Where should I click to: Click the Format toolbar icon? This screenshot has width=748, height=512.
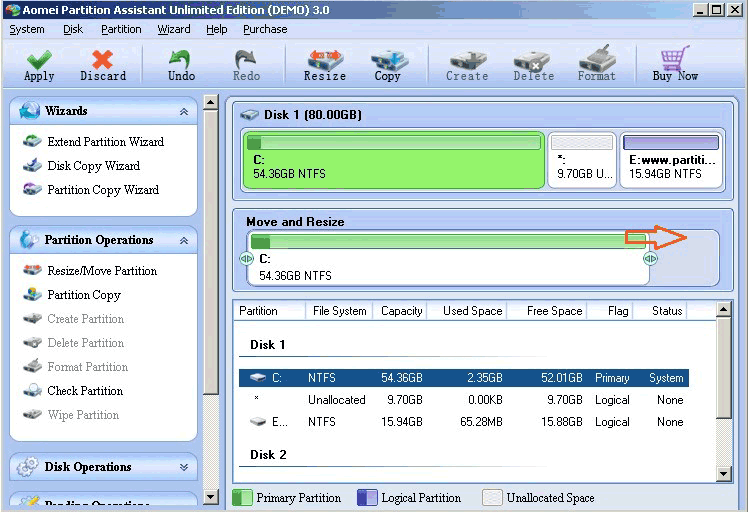[597, 59]
